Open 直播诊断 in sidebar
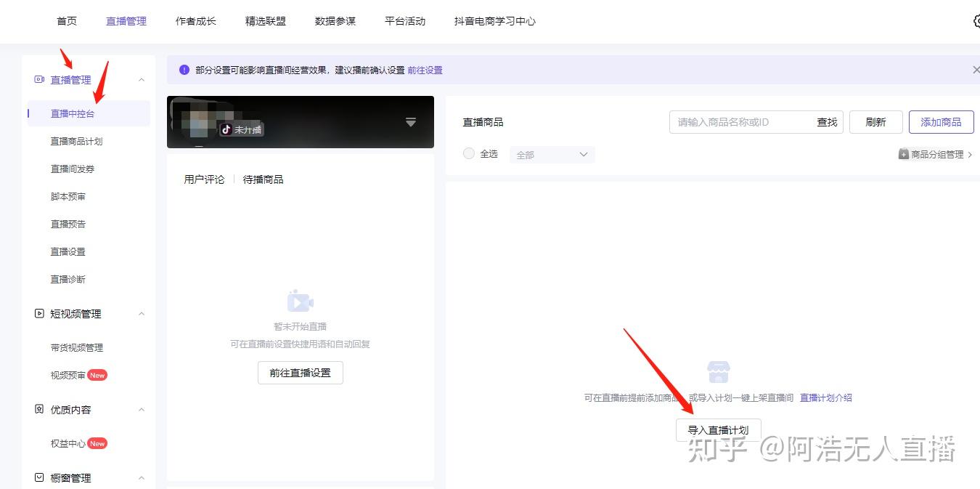The width and height of the screenshot is (980, 489). [68, 279]
